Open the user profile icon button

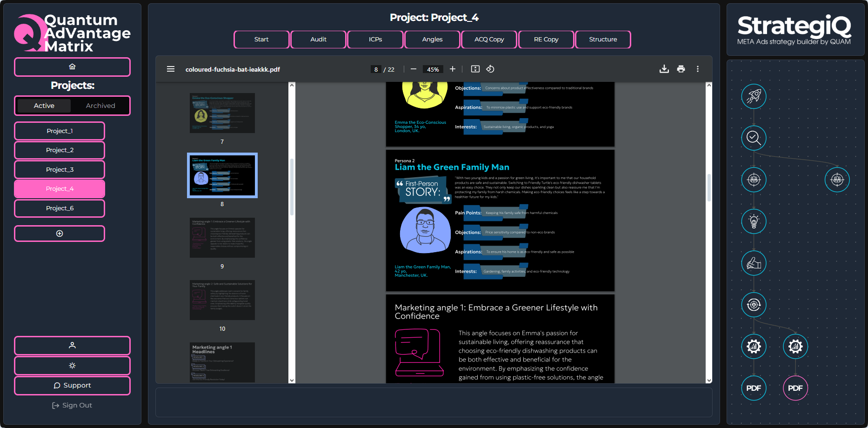72,346
